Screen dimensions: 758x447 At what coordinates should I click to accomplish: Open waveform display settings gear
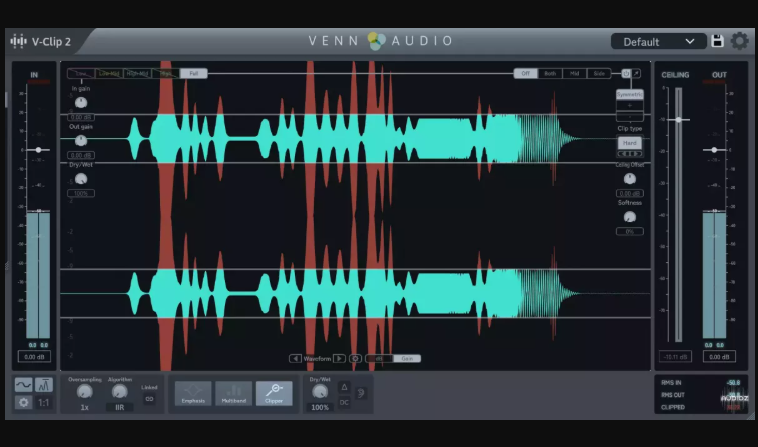click(x=355, y=359)
